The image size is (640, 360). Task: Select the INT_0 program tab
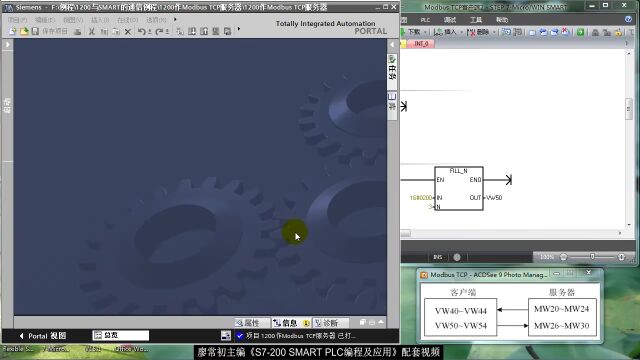tap(421, 44)
